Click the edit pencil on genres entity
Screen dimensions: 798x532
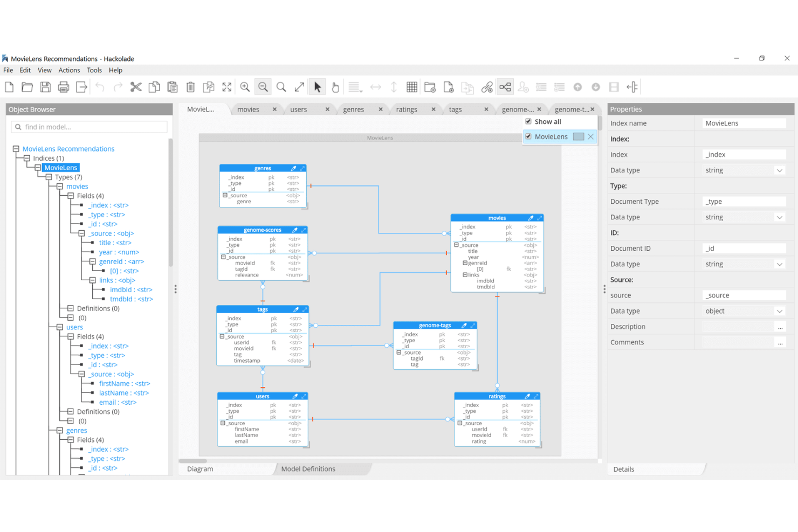point(293,168)
